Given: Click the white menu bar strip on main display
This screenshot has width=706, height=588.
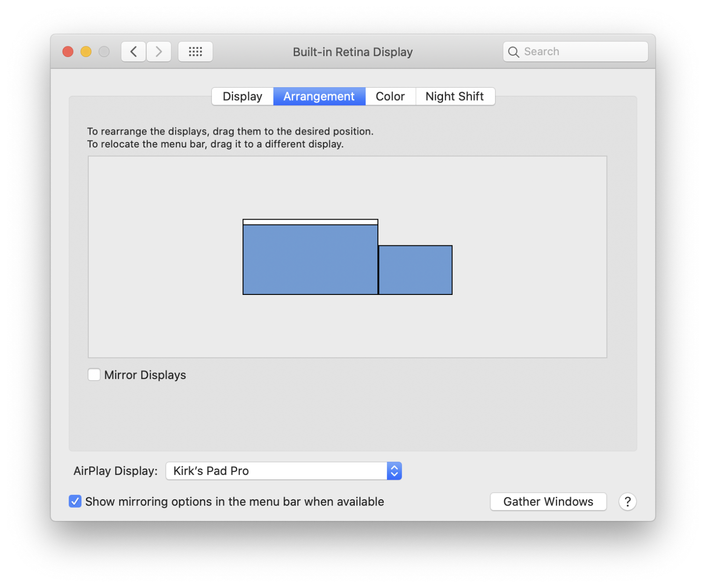Looking at the screenshot, I should [310, 222].
